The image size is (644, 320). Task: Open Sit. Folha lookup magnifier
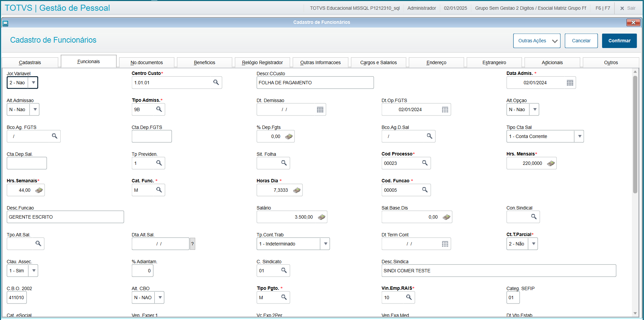(x=284, y=163)
